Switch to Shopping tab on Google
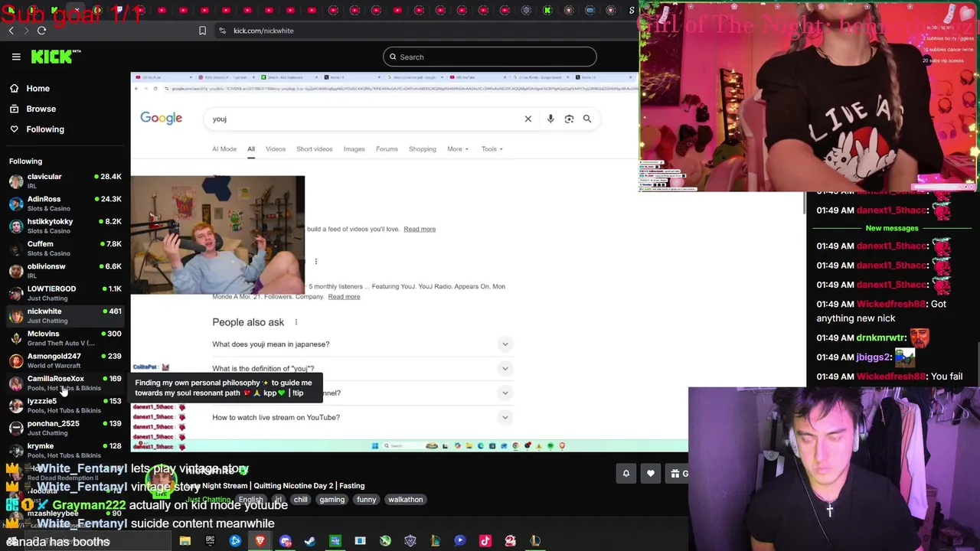This screenshot has height=551, width=980. [x=422, y=149]
